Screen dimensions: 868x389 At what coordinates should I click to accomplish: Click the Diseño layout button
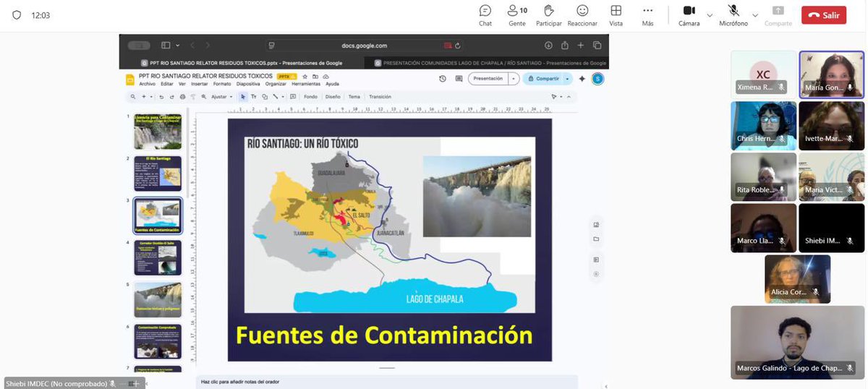tap(333, 96)
